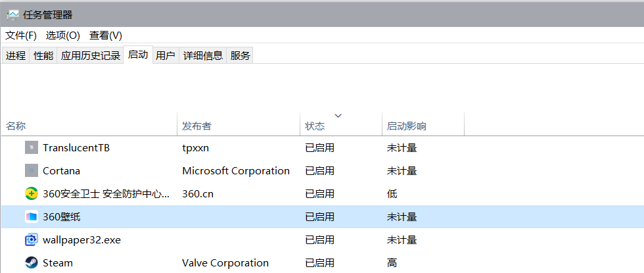This screenshot has width=644, height=273.
Task: Open the 查看(V) menu
Action: (106, 36)
